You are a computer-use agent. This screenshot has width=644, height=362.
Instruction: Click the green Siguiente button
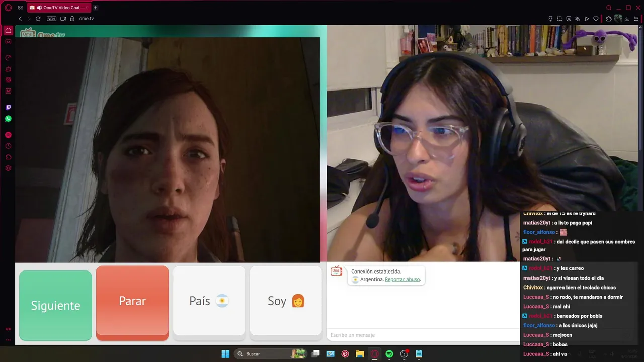click(x=55, y=305)
